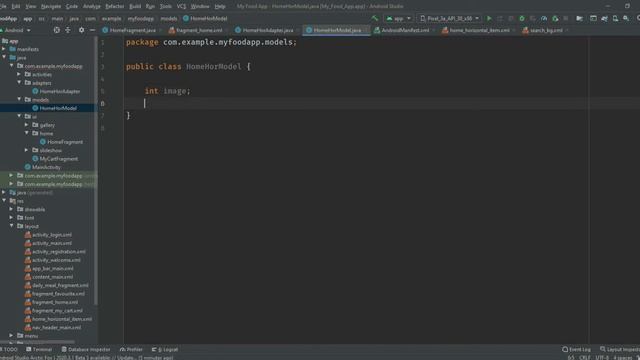Collapse the adapters package
The height and width of the screenshot is (360, 640).
point(19,83)
